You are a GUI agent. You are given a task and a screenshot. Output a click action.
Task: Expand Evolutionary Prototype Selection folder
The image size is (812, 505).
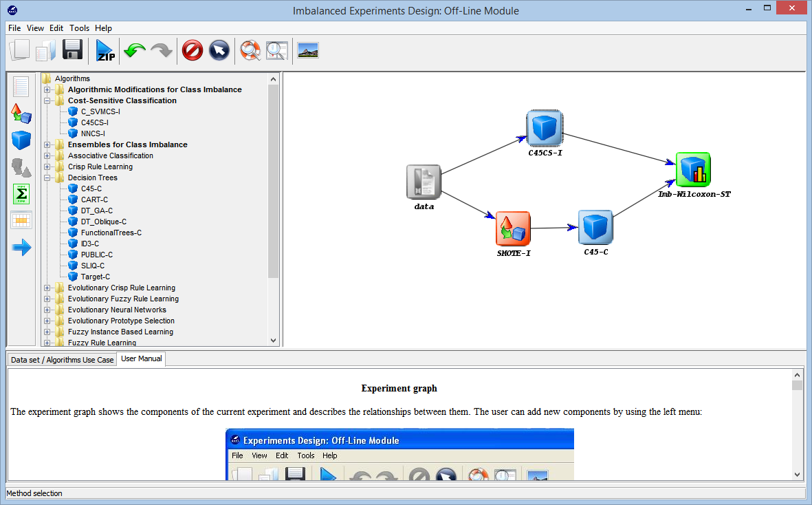47,321
